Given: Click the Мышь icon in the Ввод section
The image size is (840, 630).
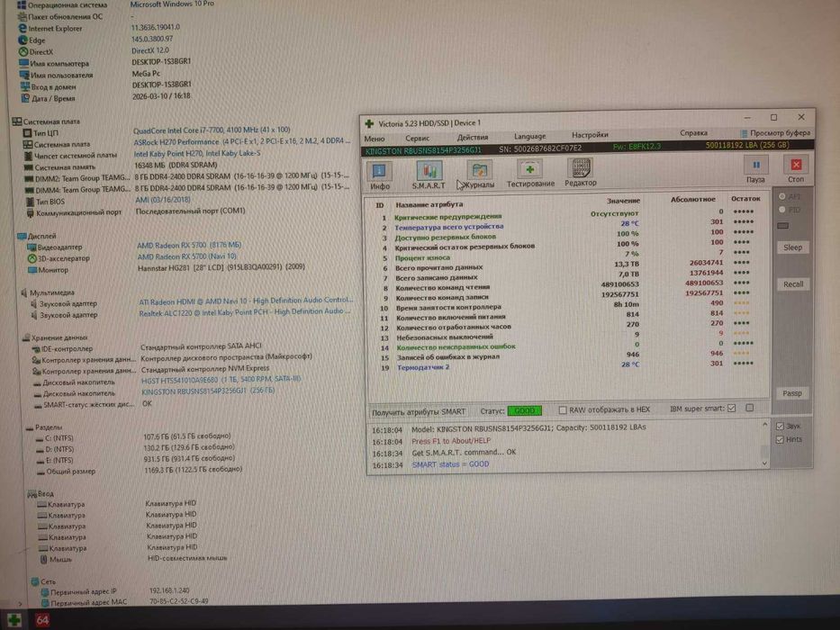Looking at the screenshot, I should coord(44,559).
